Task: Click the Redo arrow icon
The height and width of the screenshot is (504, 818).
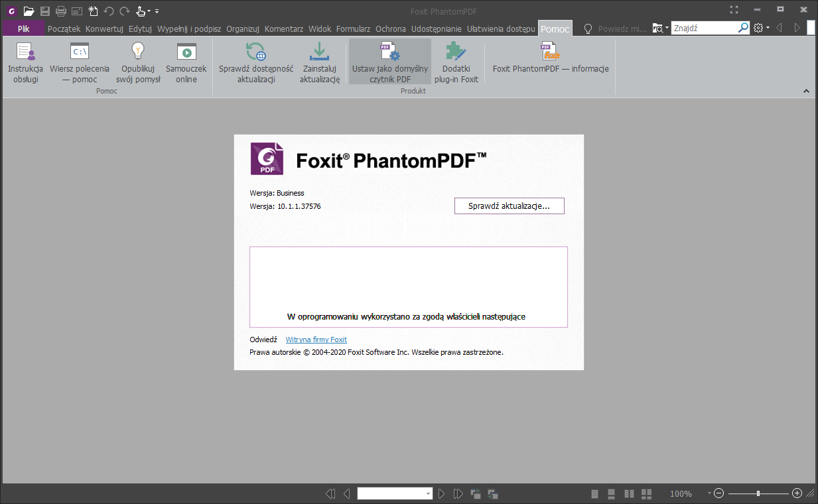Action: click(x=125, y=11)
